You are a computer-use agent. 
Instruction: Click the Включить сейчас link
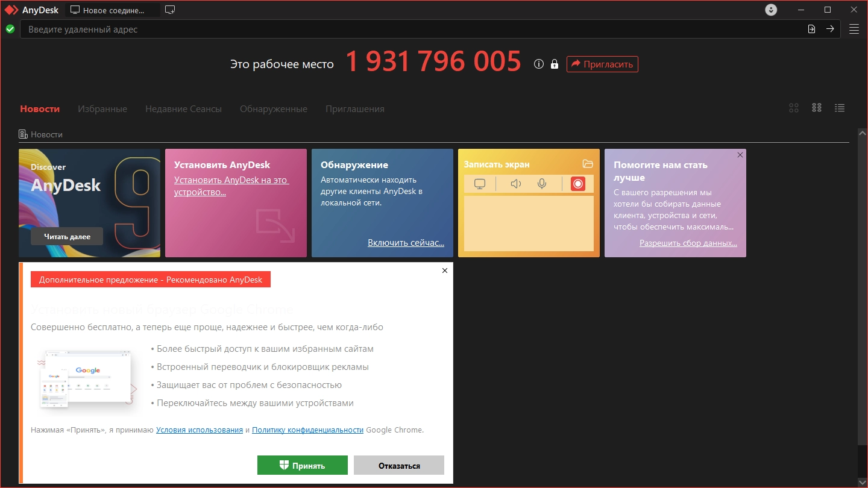[x=406, y=243]
